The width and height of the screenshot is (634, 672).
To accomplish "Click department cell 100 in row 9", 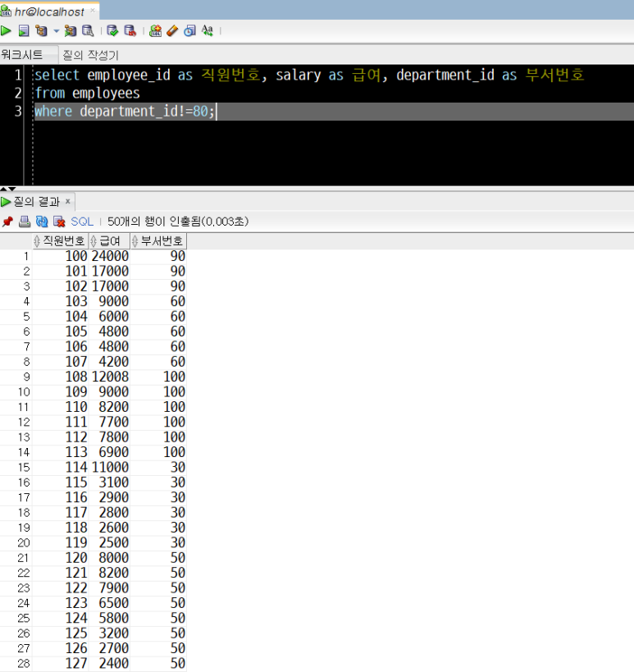I will pyautogui.click(x=158, y=377).
